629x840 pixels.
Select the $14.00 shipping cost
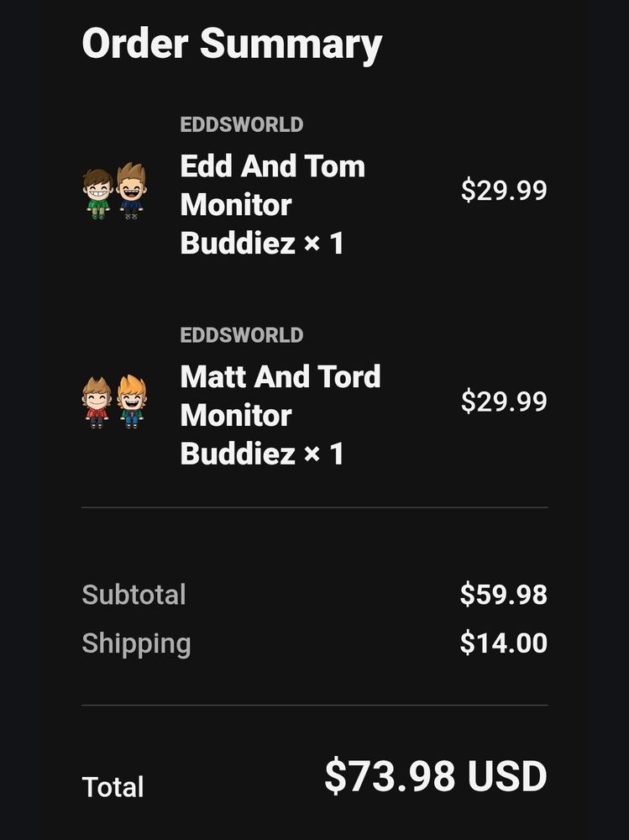coord(503,643)
